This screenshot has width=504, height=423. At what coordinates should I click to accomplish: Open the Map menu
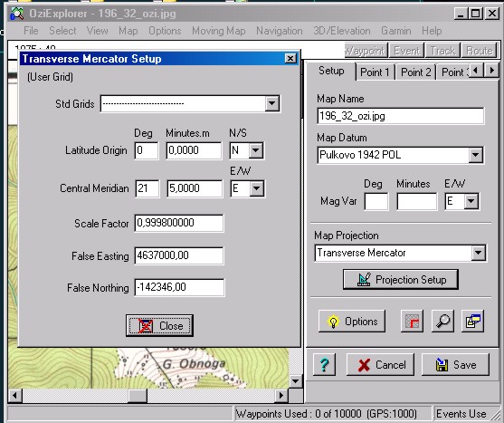click(128, 31)
